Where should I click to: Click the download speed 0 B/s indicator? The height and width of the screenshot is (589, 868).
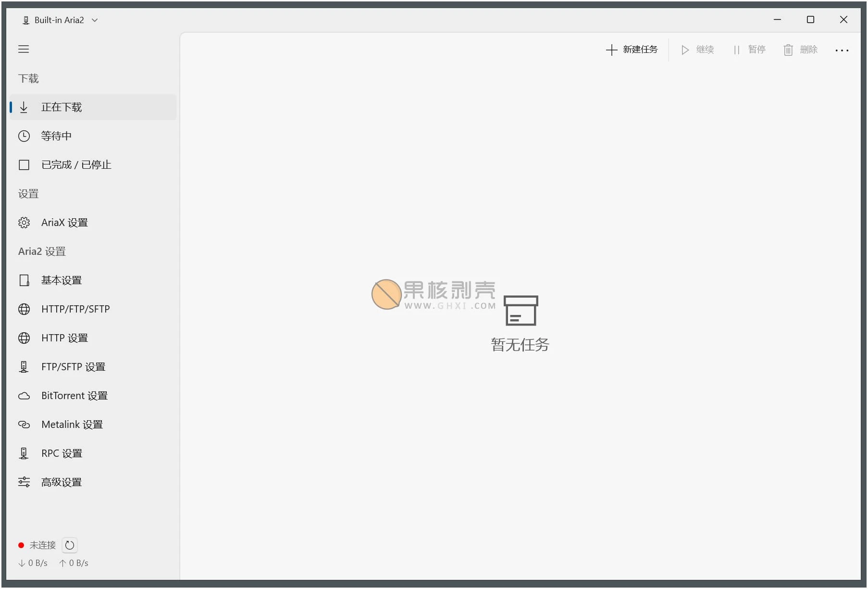tap(33, 563)
